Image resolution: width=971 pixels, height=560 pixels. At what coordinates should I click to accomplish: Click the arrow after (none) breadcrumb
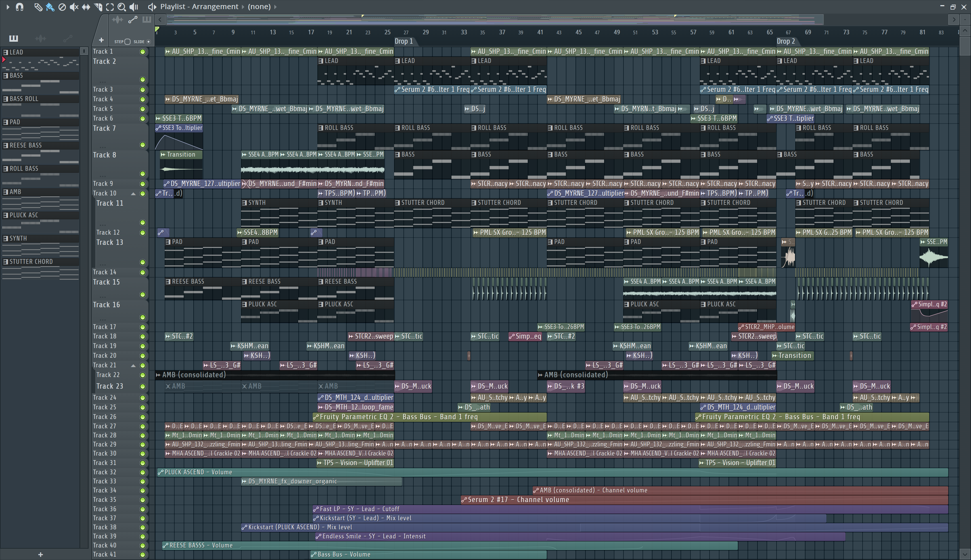tap(275, 7)
